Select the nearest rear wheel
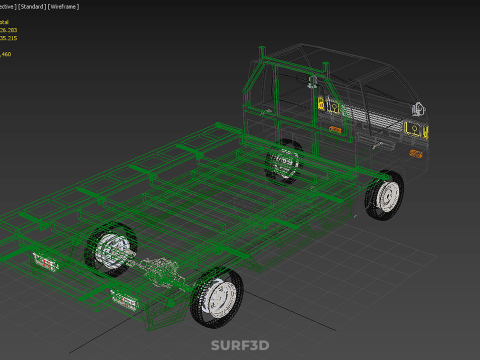The image size is (480, 360). (217, 297)
